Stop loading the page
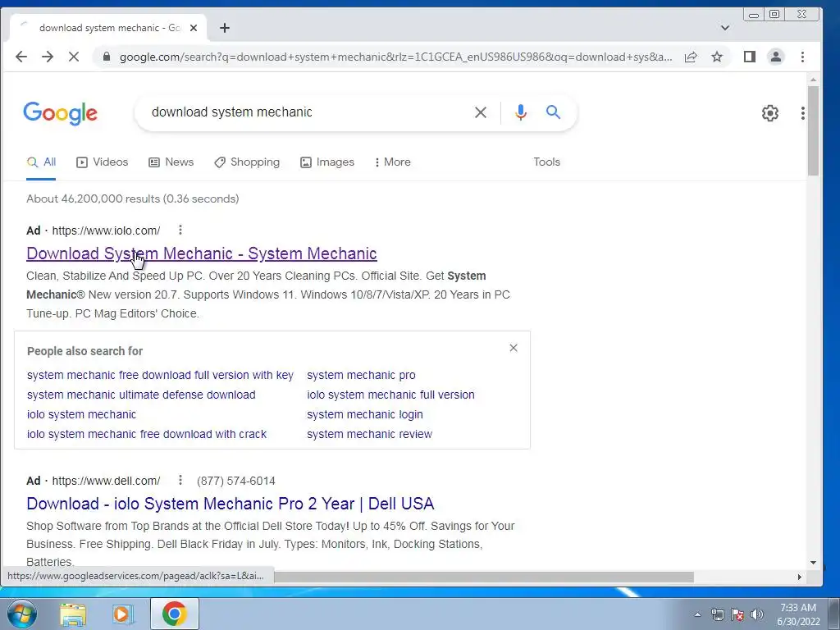This screenshot has width=840, height=630. point(74,57)
